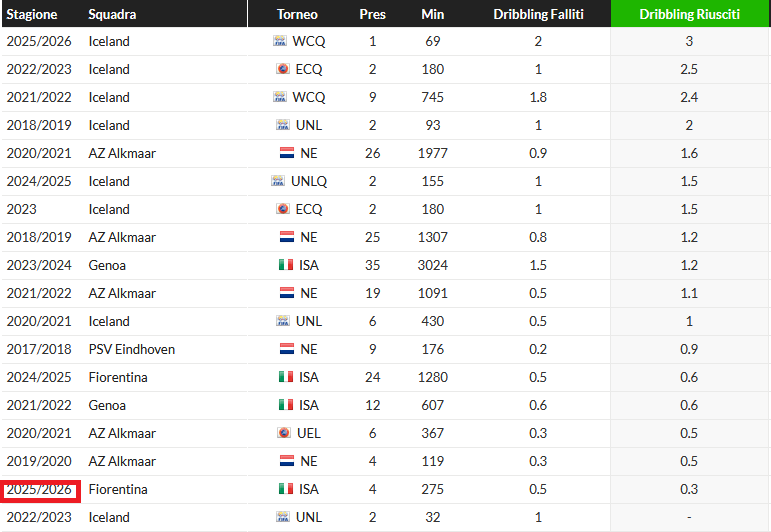Click the Torneo column header
This screenshot has height=532, width=771.
coord(297,15)
